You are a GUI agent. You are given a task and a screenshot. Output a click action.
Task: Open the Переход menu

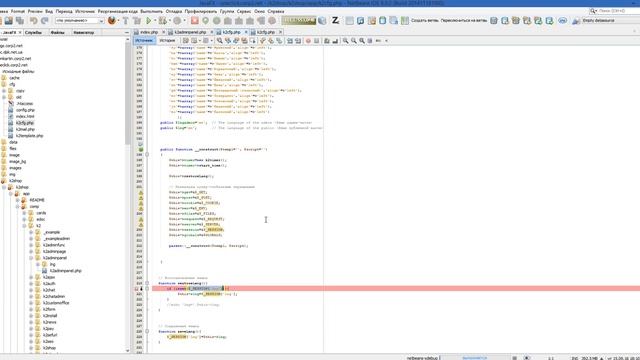[64, 11]
